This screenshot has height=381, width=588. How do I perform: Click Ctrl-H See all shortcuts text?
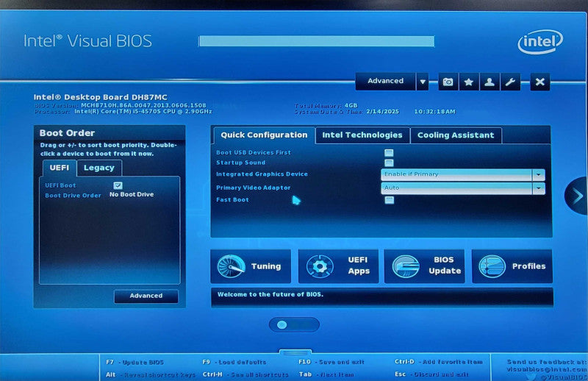coord(245,374)
